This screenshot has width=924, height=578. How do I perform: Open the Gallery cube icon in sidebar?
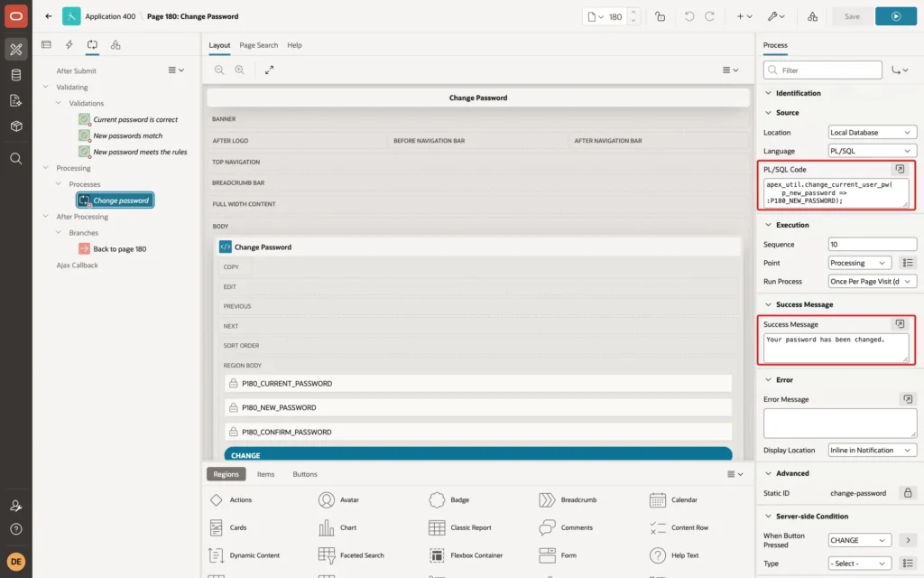[x=16, y=126]
